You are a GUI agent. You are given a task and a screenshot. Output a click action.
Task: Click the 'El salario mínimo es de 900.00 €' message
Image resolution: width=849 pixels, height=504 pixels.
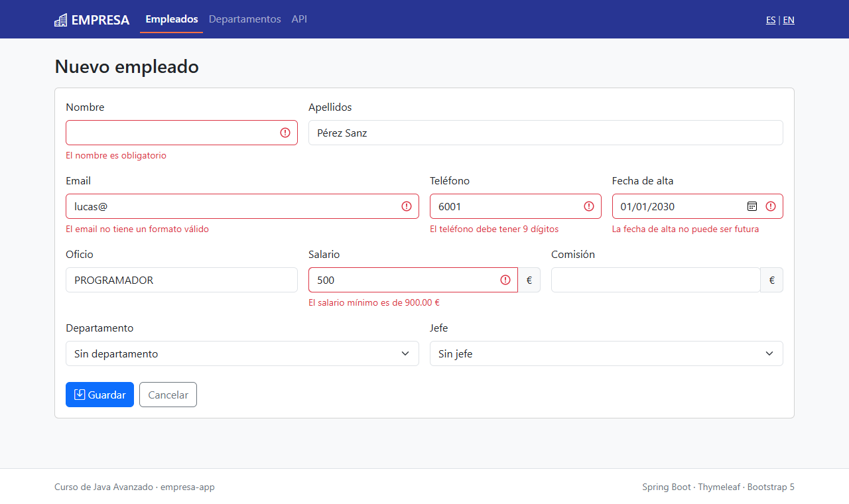click(374, 302)
